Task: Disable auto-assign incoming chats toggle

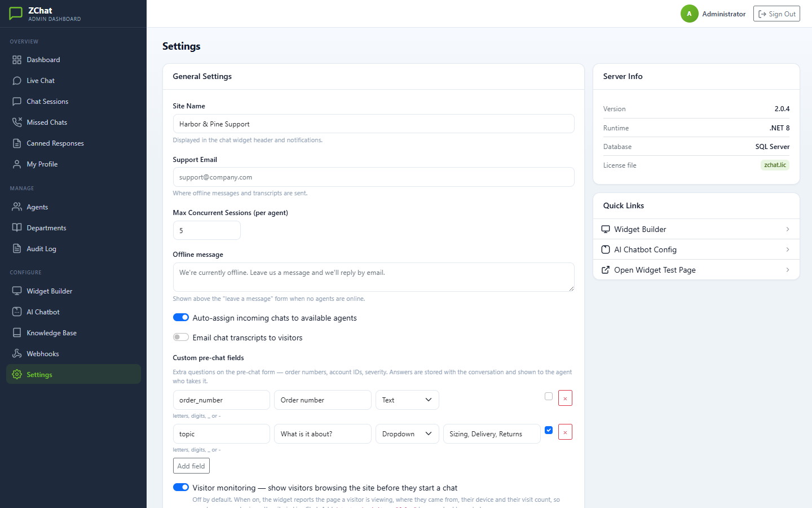Action: [x=181, y=318]
